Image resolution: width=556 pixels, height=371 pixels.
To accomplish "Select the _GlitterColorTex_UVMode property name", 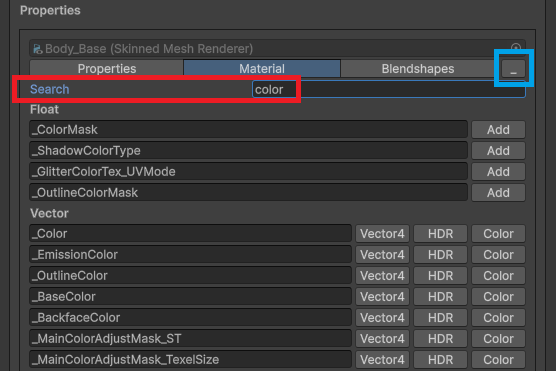I will point(249,172).
